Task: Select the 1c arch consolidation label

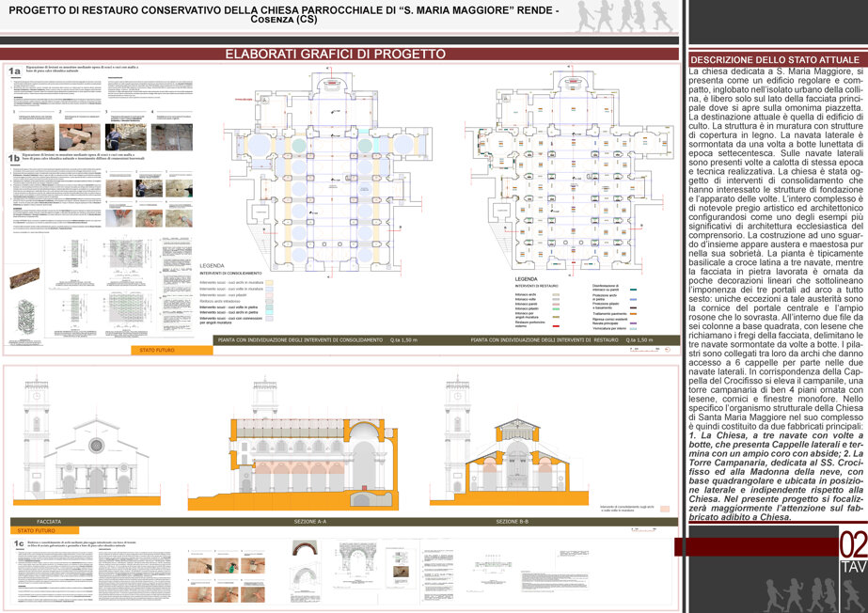Action: (x=19, y=543)
